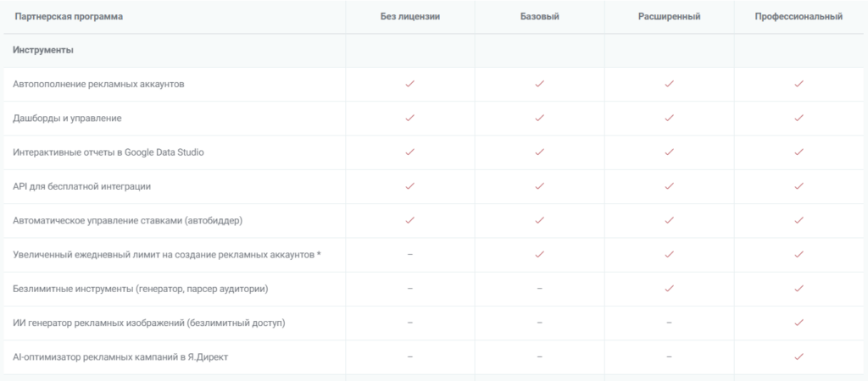
Task: Select the Базовый plan header
Action: click(539, 17)
